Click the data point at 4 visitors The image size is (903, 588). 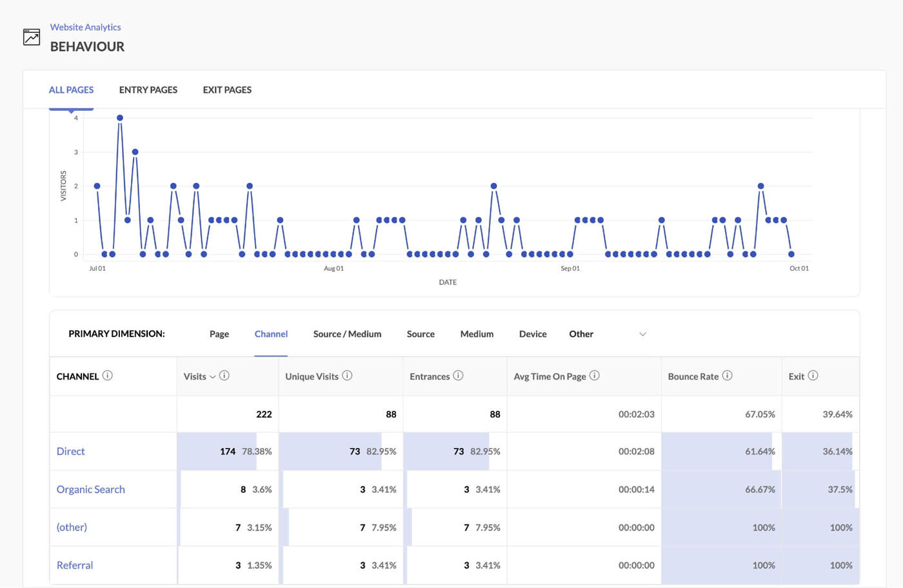[120, 118]
